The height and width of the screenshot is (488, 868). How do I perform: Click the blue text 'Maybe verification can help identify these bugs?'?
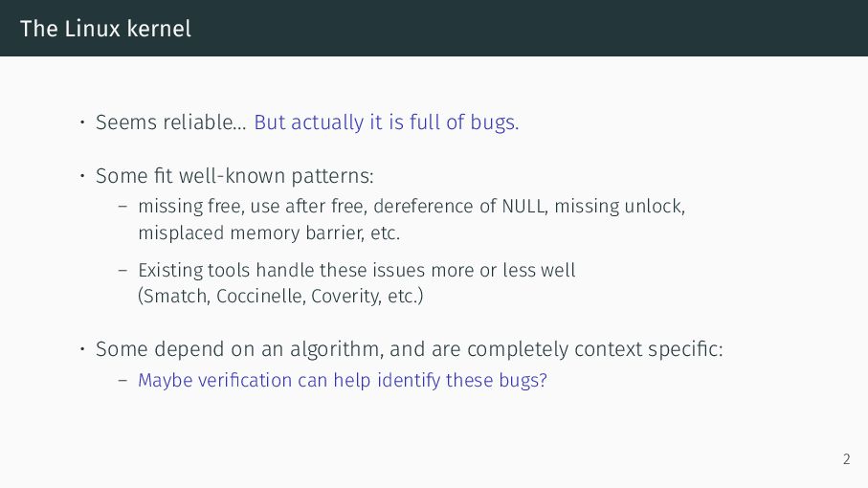[342, 381]
